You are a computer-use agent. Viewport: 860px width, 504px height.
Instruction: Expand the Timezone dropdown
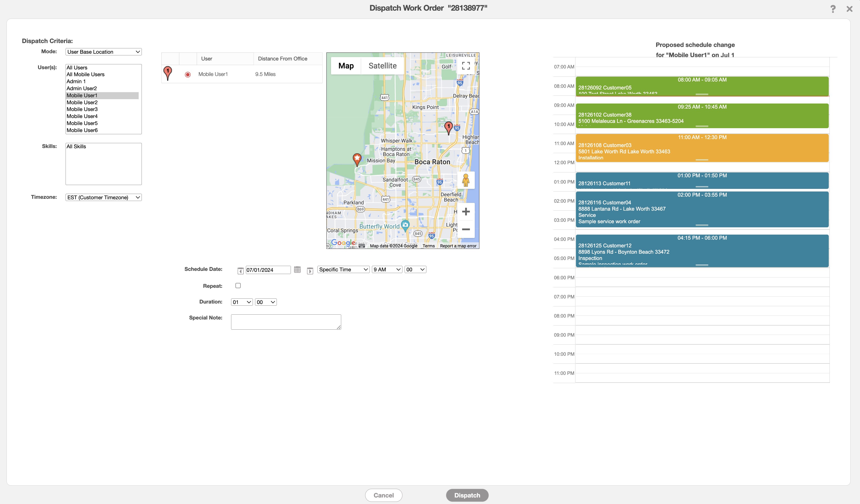[x=103, y=197]
